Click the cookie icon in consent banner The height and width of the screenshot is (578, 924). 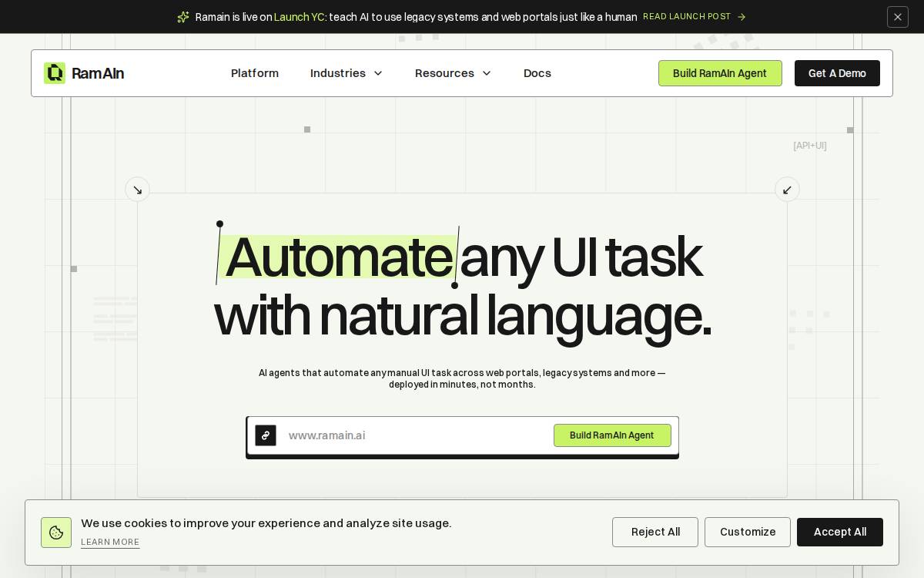pos(56,533)
